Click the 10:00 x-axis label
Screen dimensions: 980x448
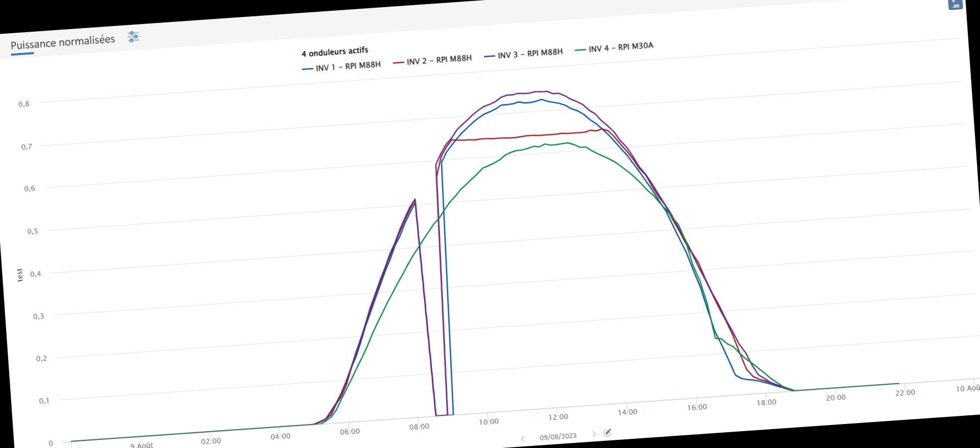[488, 422]
